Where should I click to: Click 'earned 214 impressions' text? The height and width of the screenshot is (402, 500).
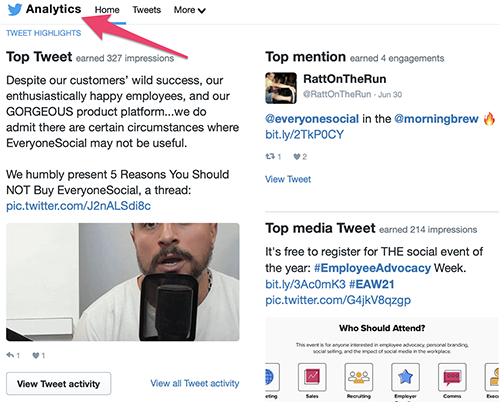coord(428,230)
